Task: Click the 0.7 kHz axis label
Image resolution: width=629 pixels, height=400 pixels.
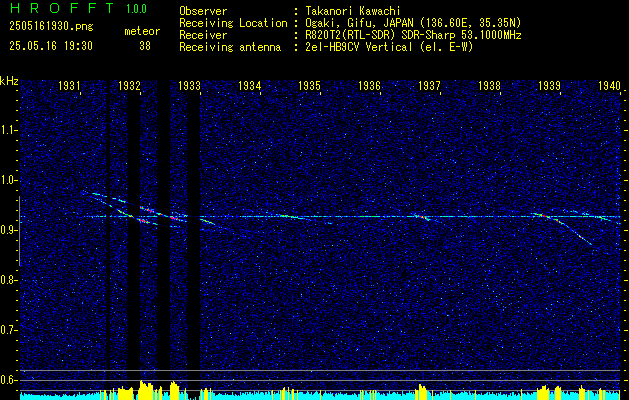Action: tap(8, 330)
